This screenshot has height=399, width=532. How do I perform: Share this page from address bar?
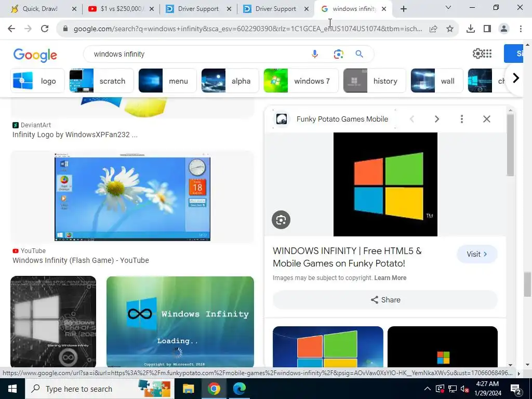pos(433,29)
